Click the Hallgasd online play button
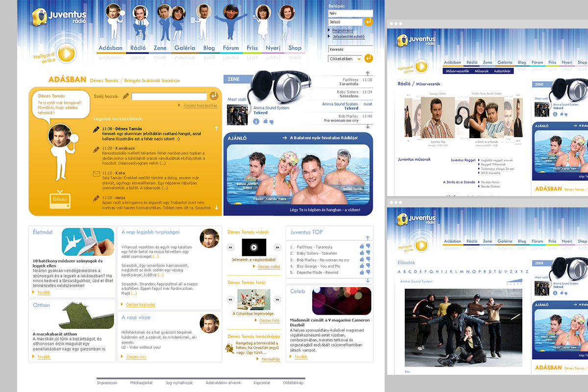588x392 pixels. pos(66,53)
